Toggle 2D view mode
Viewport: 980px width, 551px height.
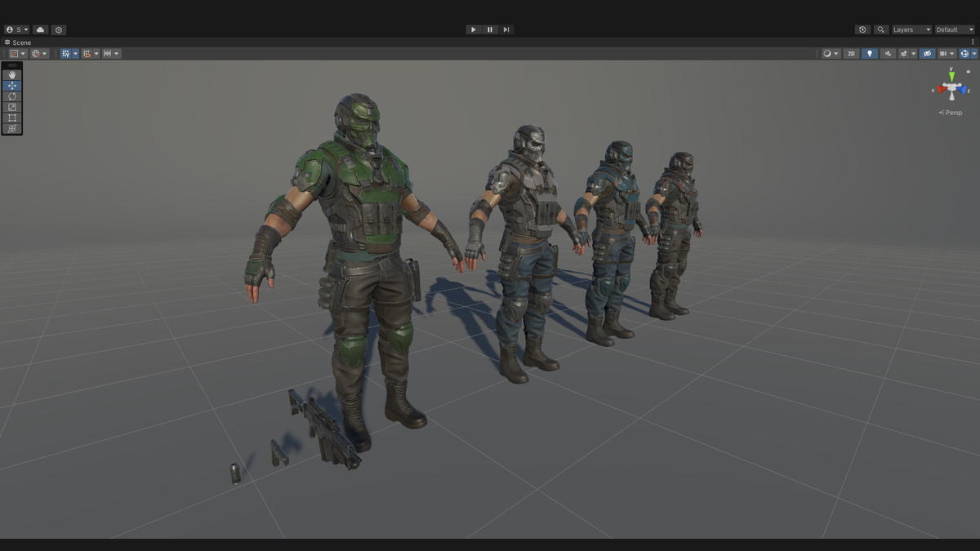click(x=851, y=53)
